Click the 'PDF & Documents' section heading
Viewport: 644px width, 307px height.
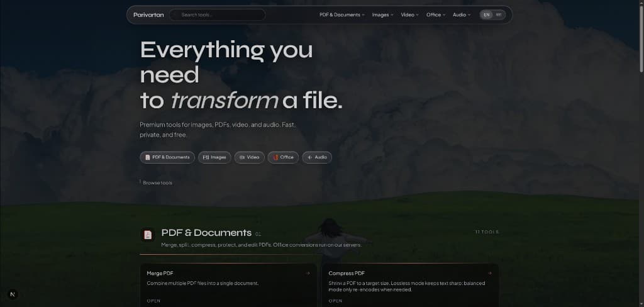click(x=206, y=233)
